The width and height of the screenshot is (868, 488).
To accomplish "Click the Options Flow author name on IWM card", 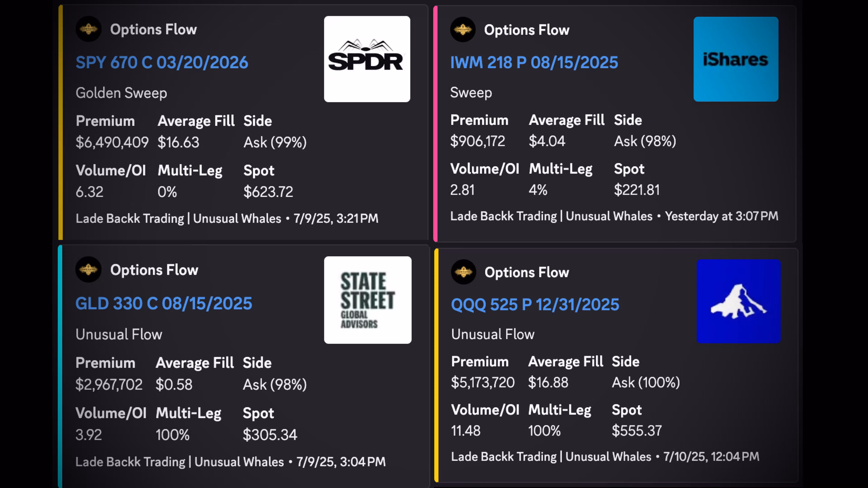I will click(x=527, y=30).
